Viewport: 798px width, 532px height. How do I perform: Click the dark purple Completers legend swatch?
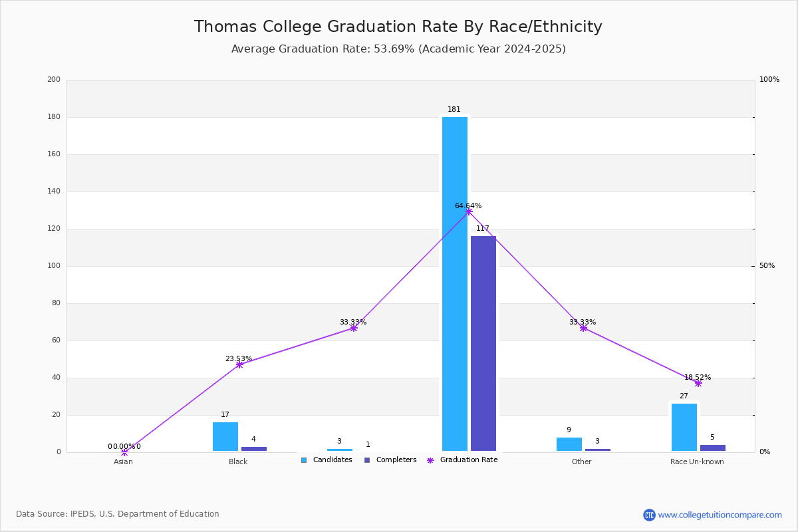point(367,460)
